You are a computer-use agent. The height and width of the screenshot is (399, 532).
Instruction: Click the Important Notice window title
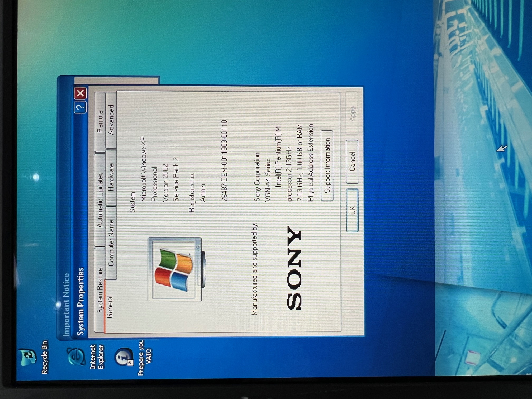click(x=66, y=305)
